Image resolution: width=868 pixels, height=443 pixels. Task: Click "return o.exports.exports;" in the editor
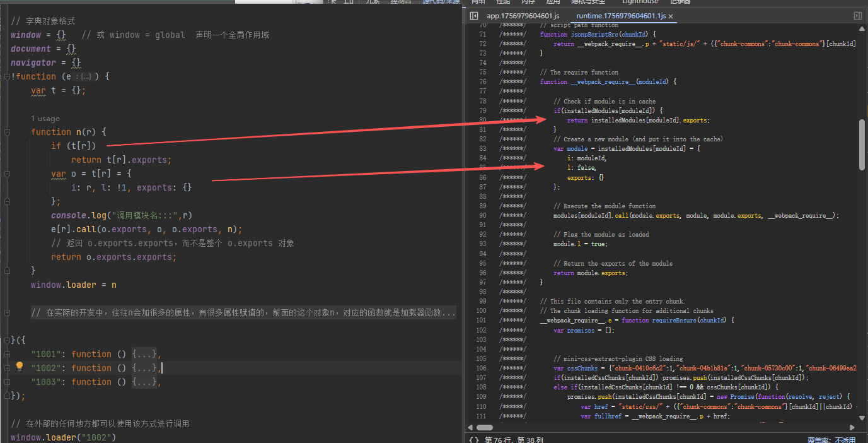pyautogui.click(x=114, y=257)
